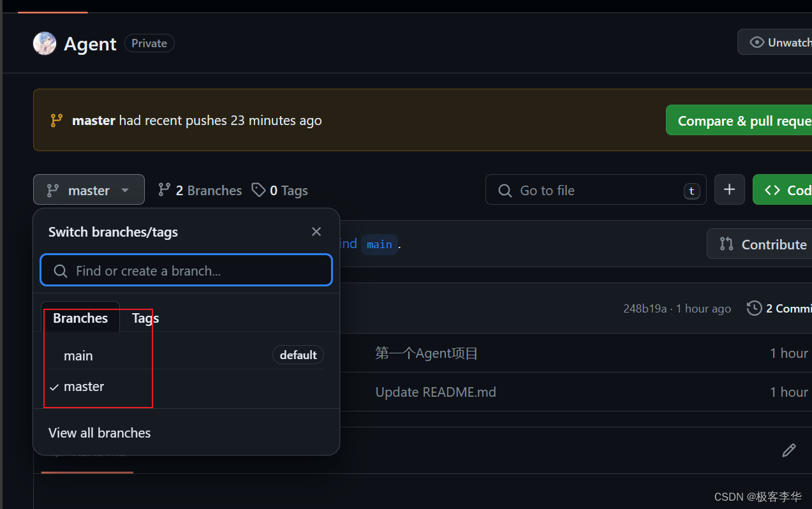Focus the Go to file search field
The width and height of the screenshot is (812, 509).
click(596, 190)
